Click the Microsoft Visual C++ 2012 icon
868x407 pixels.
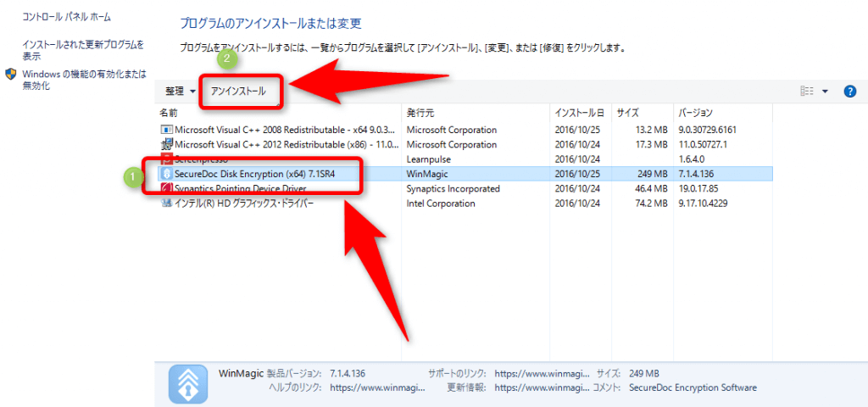pos(166,145)
